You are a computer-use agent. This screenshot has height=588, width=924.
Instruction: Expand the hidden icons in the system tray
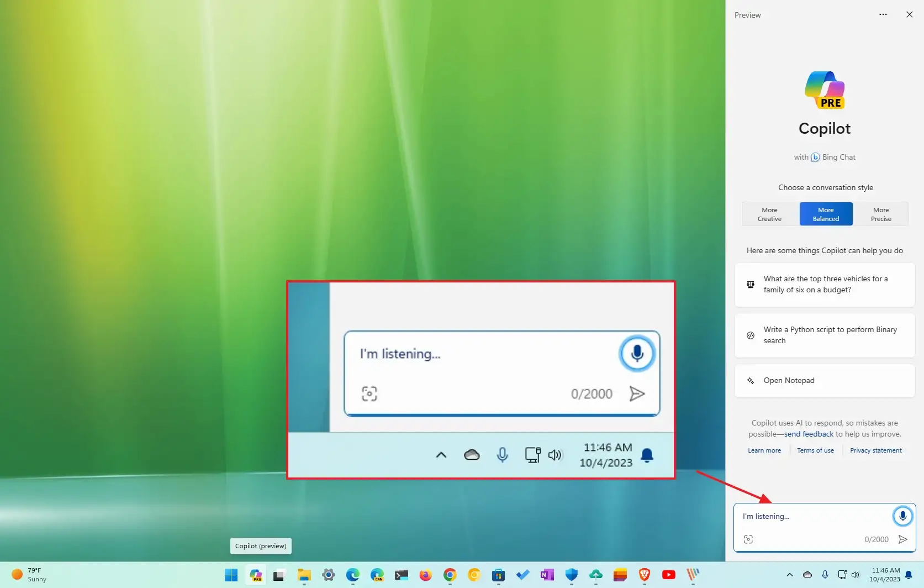789,575
